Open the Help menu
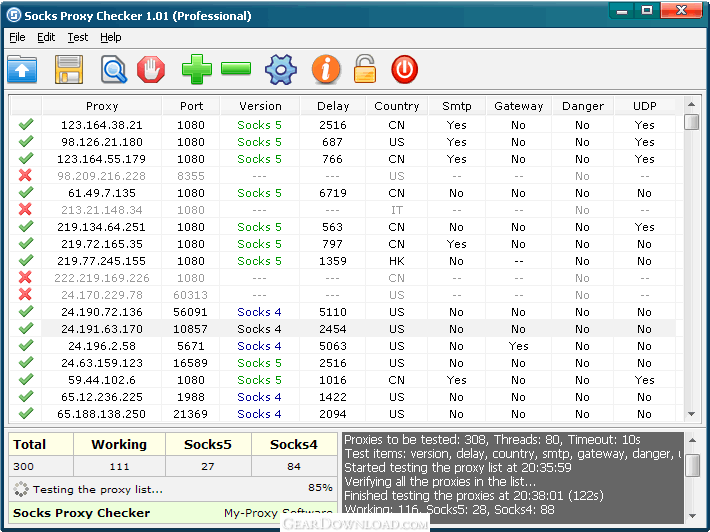 click(110, 37)
